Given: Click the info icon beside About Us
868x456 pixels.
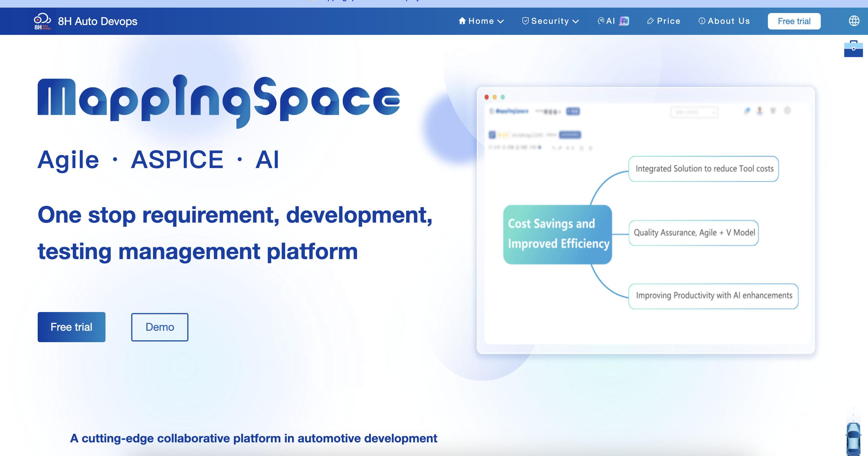Looking at the screenshot, I should pos(702,21).
